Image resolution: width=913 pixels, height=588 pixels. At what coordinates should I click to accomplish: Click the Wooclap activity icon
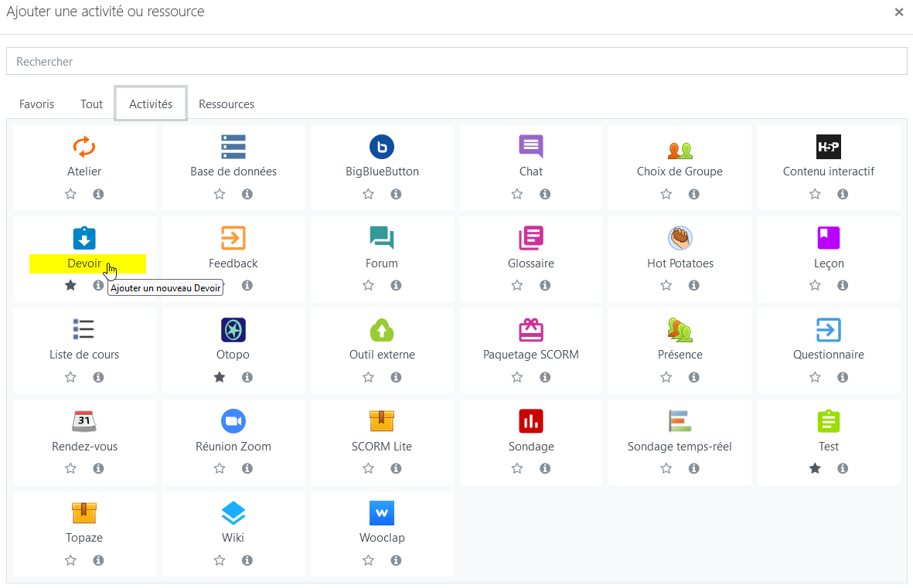tap(382, 513)
